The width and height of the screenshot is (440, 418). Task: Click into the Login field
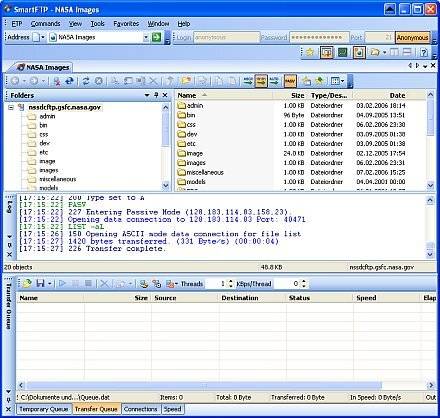click(x=227, y=37)
